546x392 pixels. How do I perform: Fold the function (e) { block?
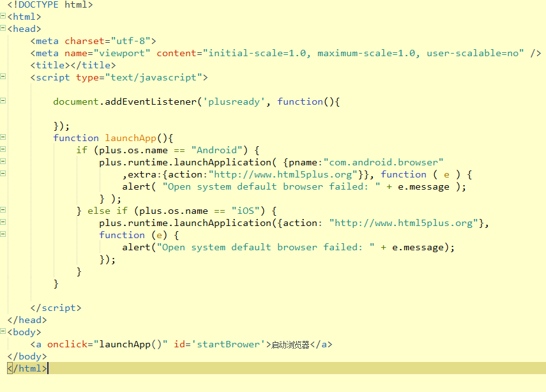[3, 234]
